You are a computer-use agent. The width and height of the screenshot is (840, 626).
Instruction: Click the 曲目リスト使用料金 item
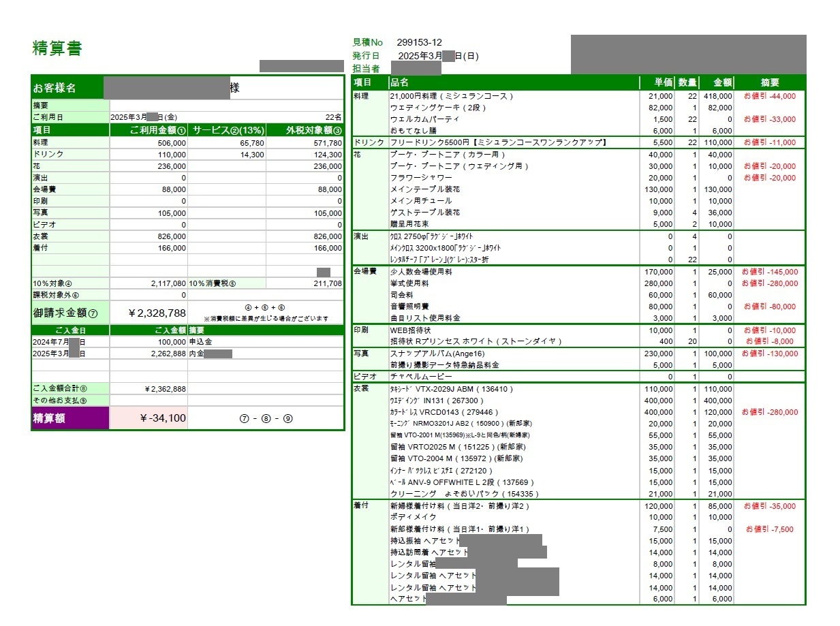424,318
